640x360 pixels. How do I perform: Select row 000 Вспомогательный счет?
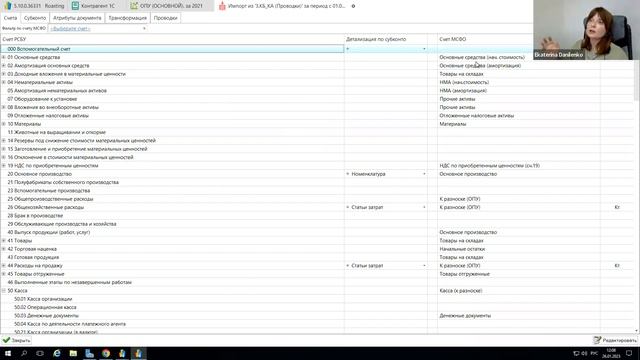[172, 49]
